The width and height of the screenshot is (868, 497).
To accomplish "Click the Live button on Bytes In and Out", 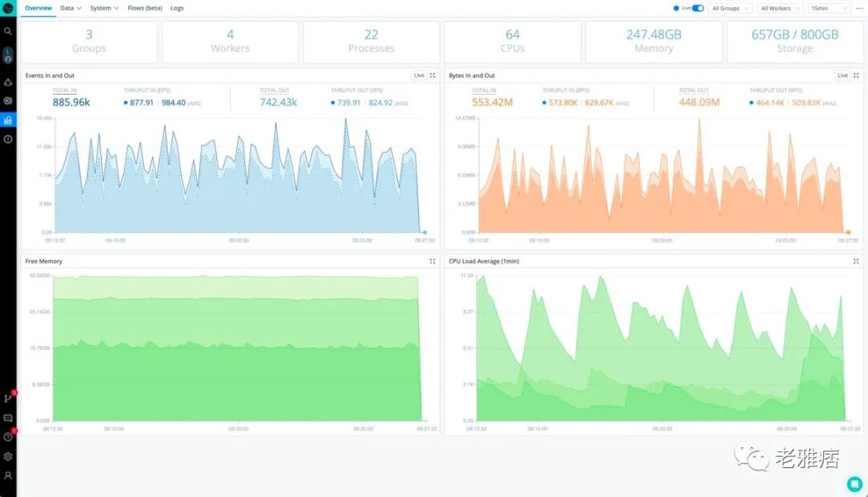I will (x=842, y=75).
